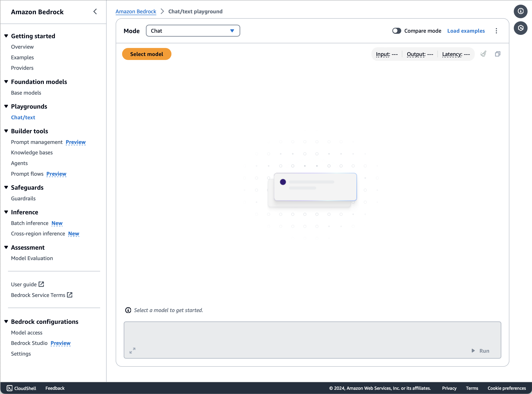This screenshot has width=532, height=394.
Task: Open CloudShell from the footer
Action: point(22,388)
